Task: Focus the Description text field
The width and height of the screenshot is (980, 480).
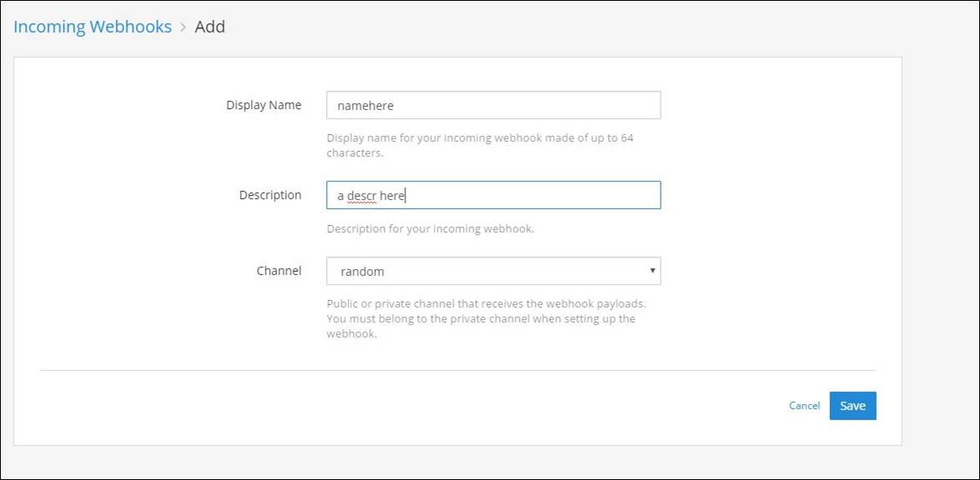Action: (x=493, y=195)
